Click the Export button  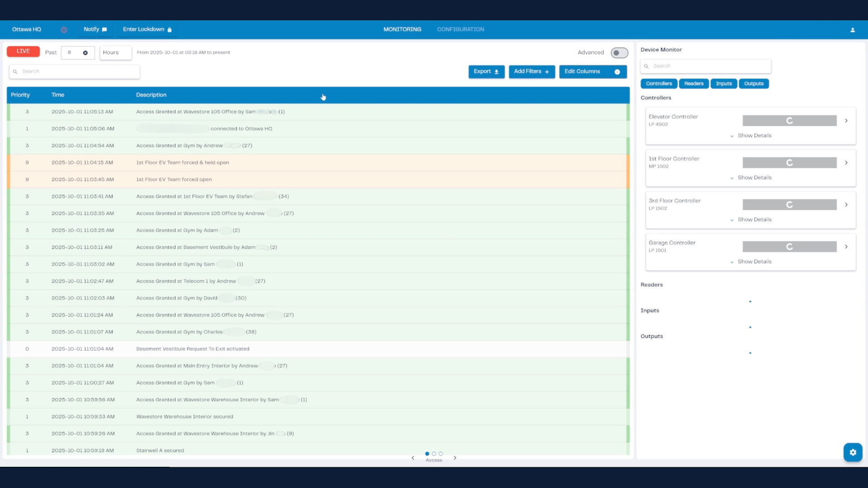(x=486, y=71)
